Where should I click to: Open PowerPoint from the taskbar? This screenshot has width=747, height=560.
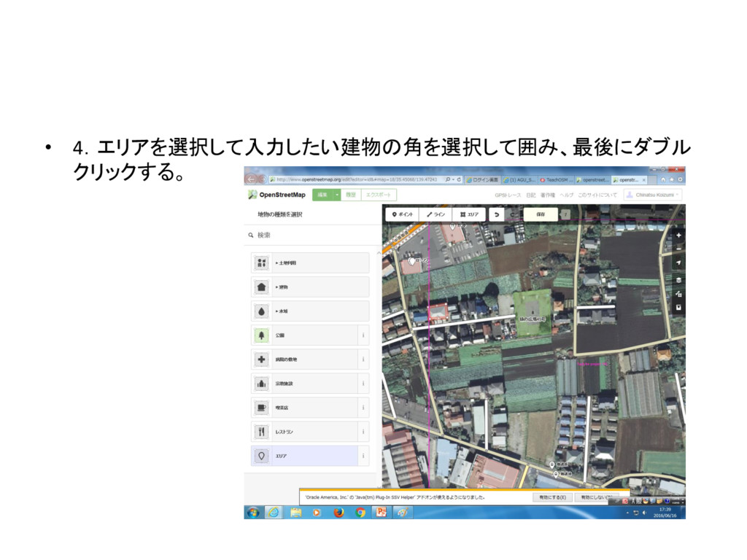tap(382, 513)
